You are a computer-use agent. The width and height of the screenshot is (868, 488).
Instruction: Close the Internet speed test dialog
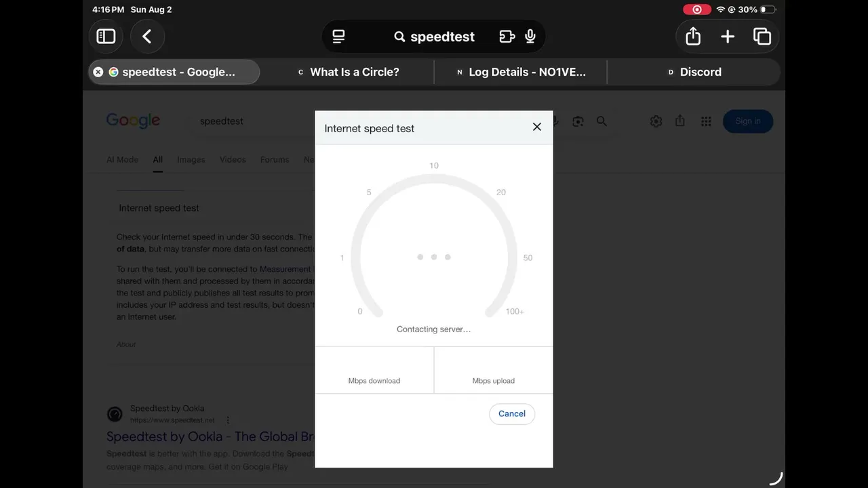[x=537, y=127]
